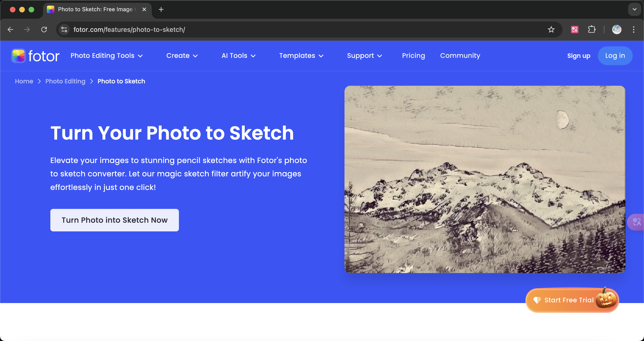Click the Photo Editing breadcrumb link
644x341 pixels.
65,81
